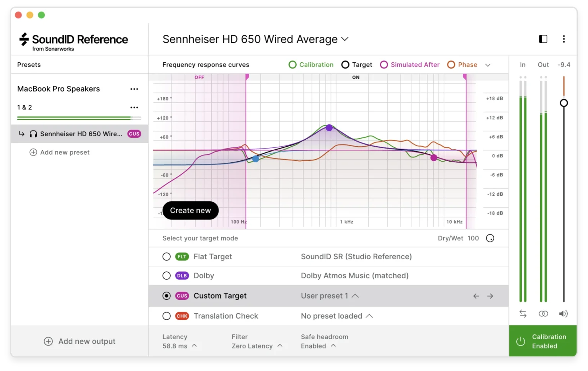Viewport: 588px width, 371px height.
Task: Open the three-dot vertical options menu
Action: coord(563,39)
